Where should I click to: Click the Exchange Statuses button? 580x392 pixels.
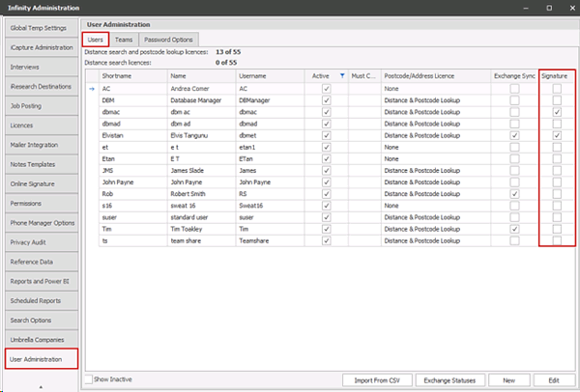tap(450, 379)
